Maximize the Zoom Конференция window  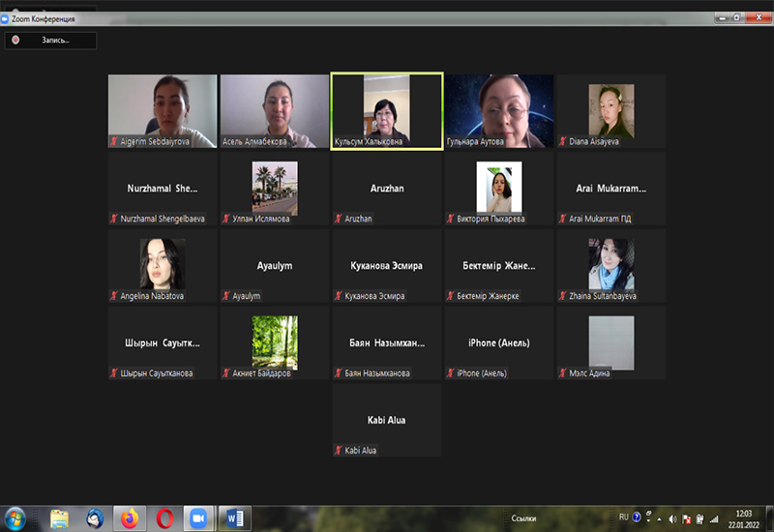coord(736,17)
